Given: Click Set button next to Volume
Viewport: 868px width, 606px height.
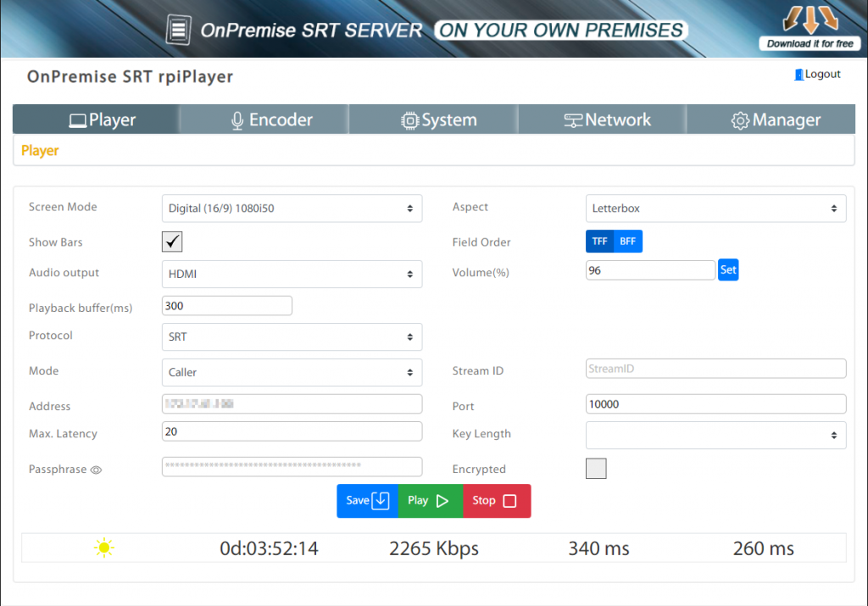Looking at the screenshot, I should coord(728,270).
